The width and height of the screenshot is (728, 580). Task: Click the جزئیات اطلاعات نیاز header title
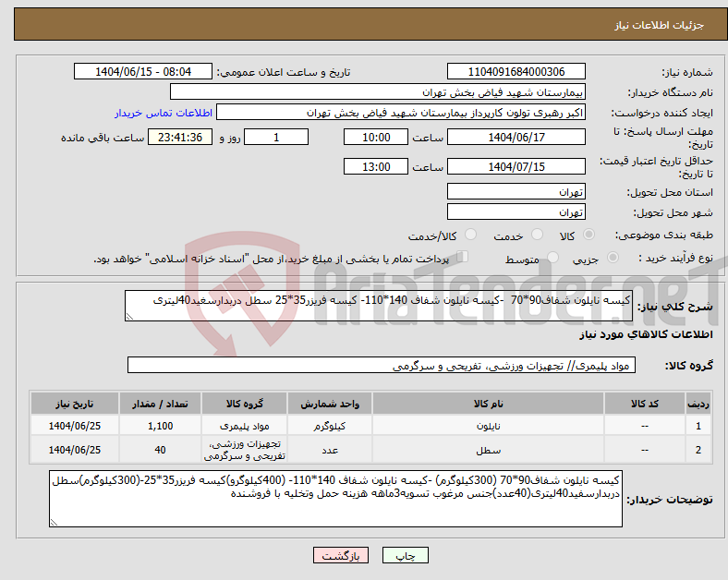coord(660,25)
